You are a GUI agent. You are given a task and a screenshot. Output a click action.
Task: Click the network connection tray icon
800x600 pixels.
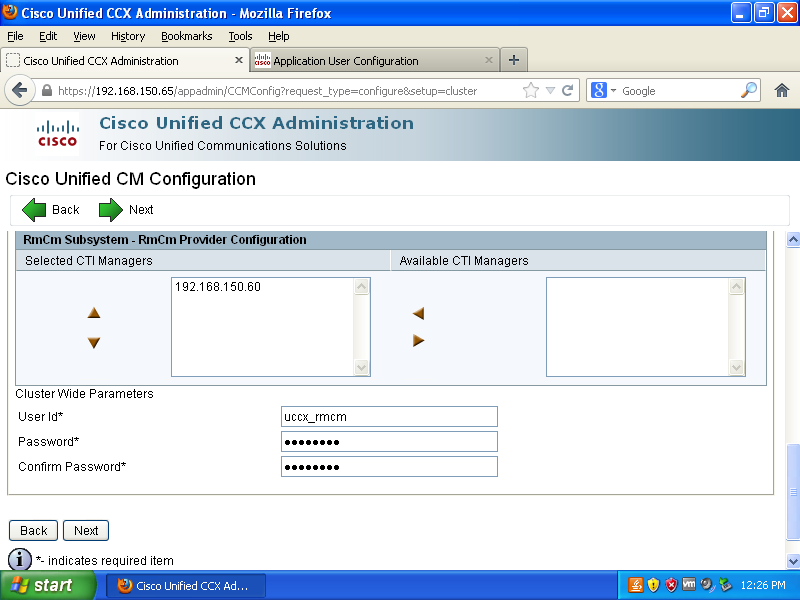coord(725,585)
